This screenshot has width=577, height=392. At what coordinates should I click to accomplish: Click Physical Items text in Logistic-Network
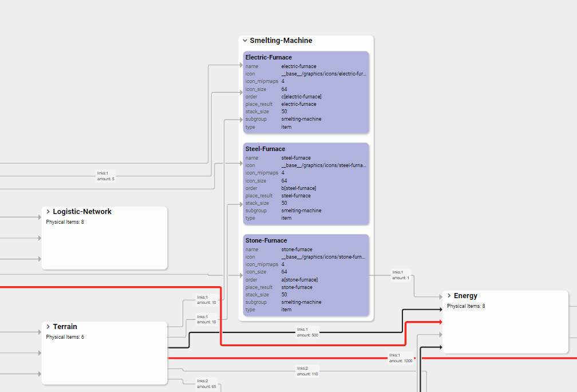pos(65,222)
